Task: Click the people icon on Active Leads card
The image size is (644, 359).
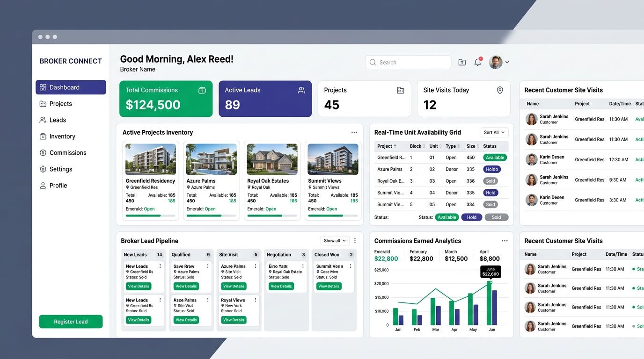Action: pyautogui.click(x=301, y=90)
